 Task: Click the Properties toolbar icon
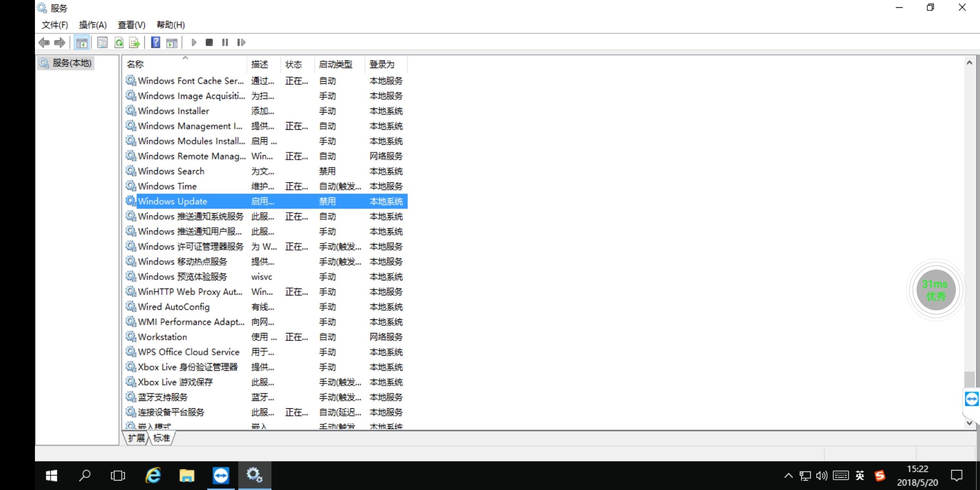click(103, 43)
